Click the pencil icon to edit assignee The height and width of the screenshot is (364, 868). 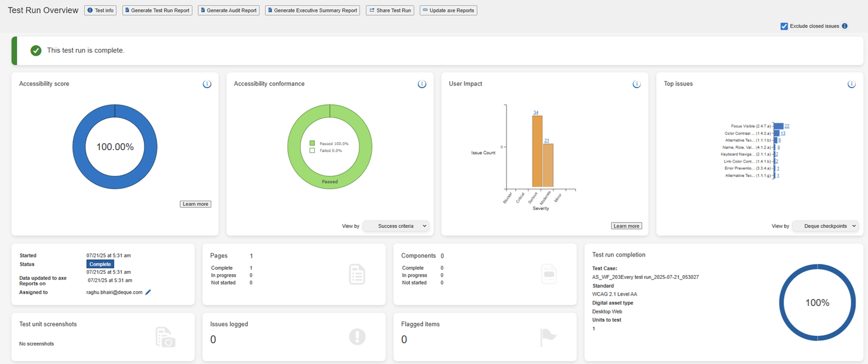coord(148,292)
